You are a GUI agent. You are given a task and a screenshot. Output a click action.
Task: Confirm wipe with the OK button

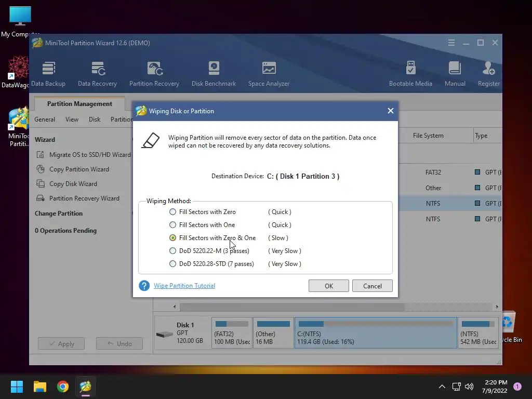(x=328, y=286)
